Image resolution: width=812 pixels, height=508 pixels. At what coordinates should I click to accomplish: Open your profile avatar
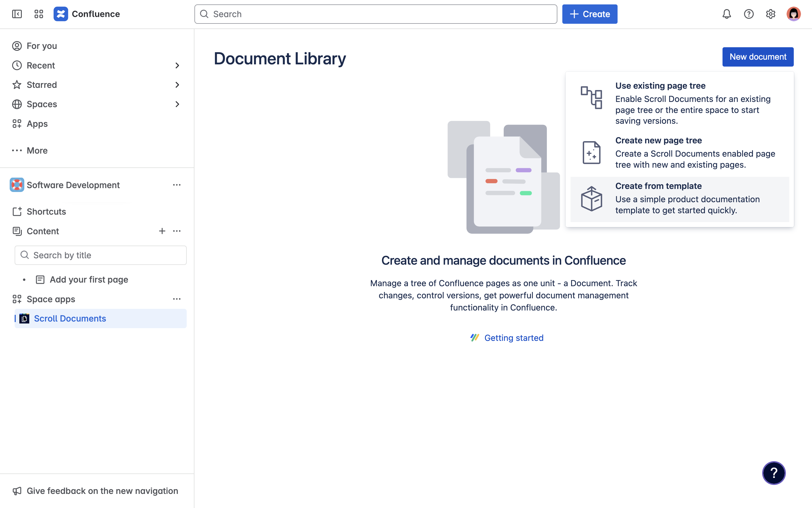[x=793, y=14]
